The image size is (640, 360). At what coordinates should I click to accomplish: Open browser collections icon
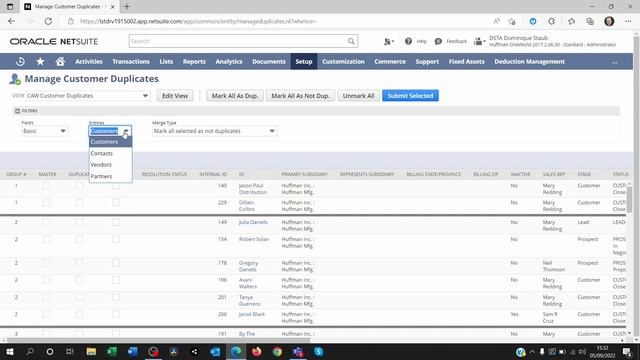[590, 21]
